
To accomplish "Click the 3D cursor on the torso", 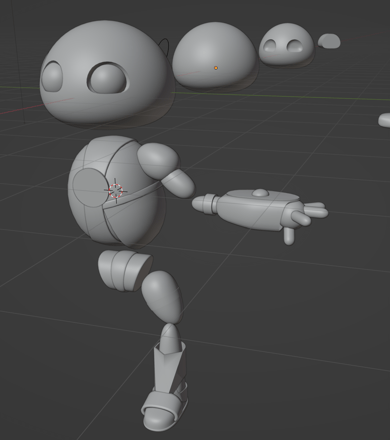I will pos(116,190).
